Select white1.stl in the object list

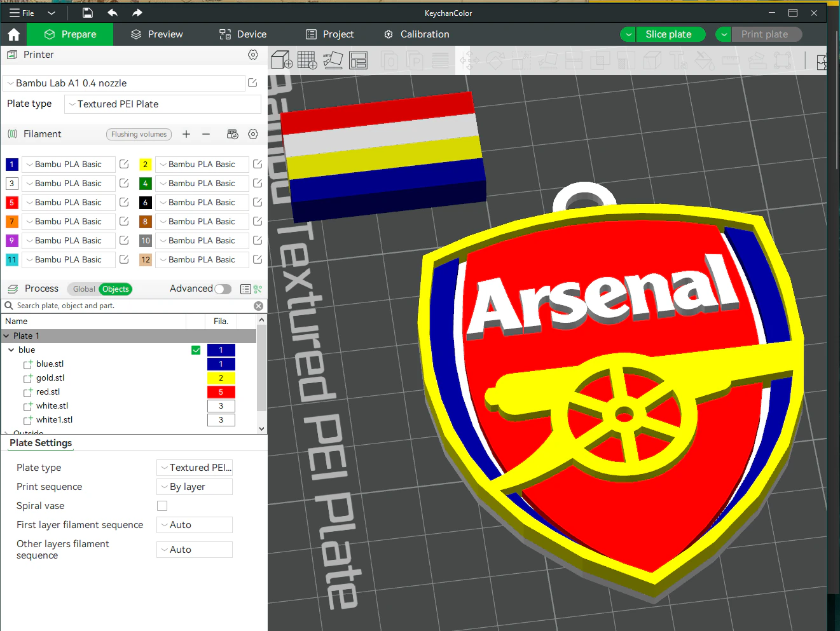(x=54, y=420)
